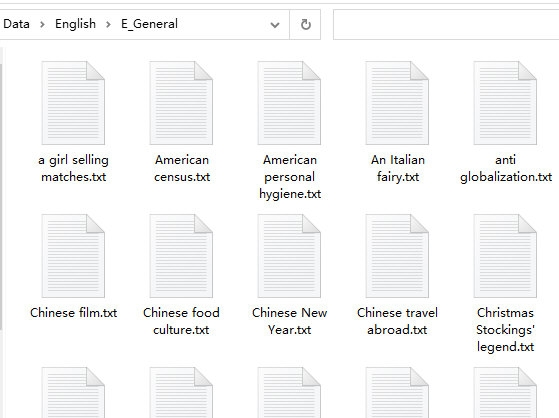Expand the chevron after Data in the path

pyautogui.click(x=42, y=25)
